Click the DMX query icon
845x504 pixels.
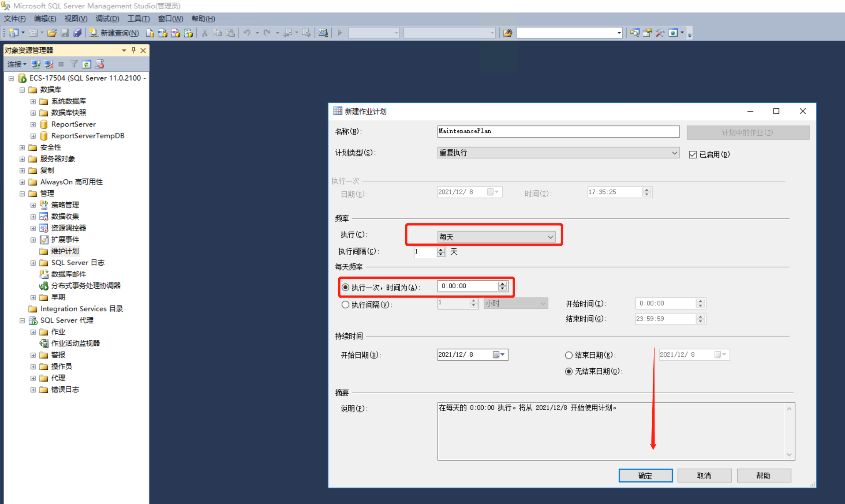point(175,33)
